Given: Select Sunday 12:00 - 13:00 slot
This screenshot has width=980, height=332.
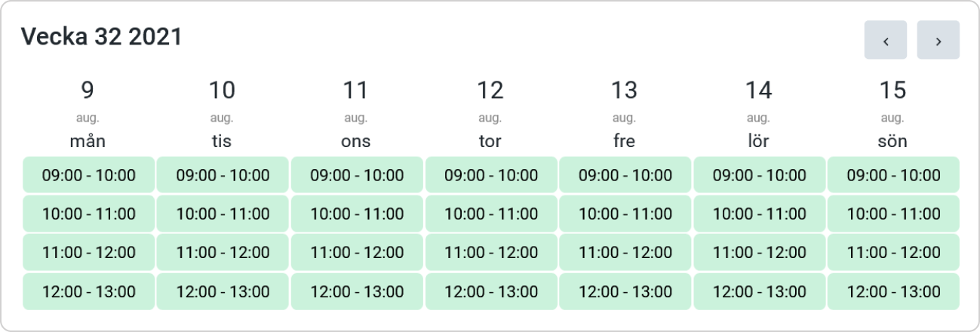Looking at the screenshot, I should pyautogui.click(x=894, y=291).
